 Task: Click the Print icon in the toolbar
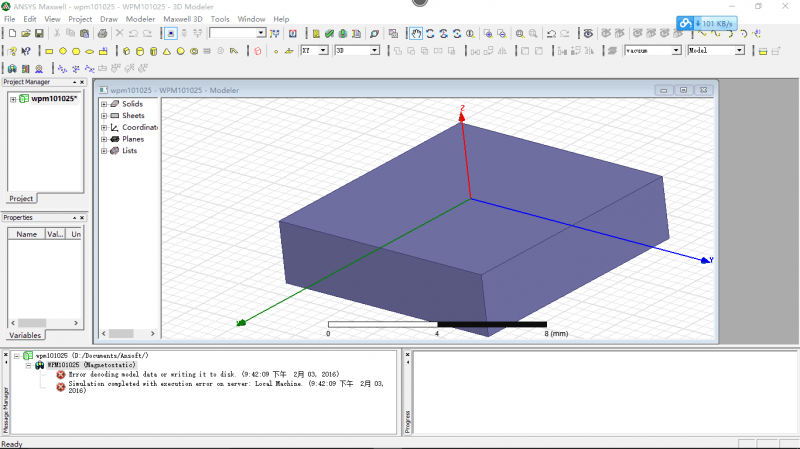pyautogui.click(x=103, y=33)
